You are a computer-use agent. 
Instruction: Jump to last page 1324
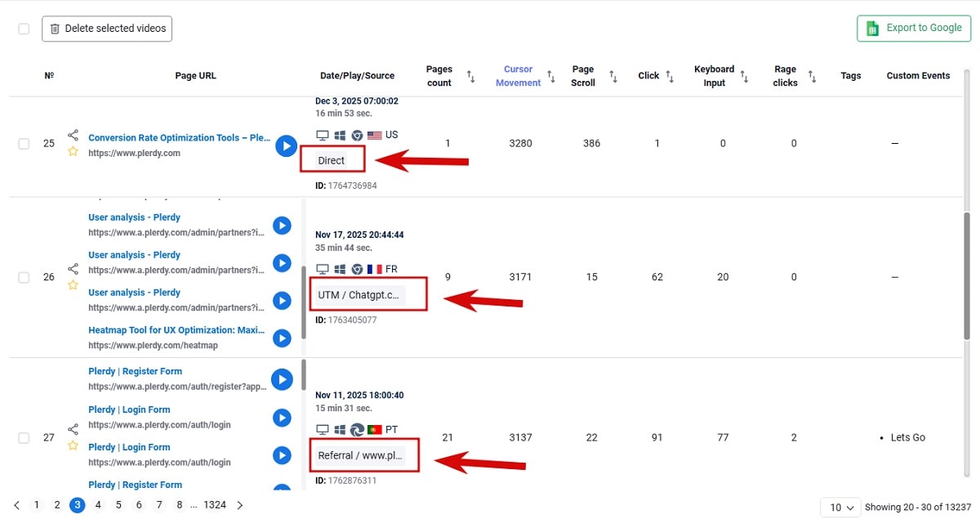pyautogui.click(x=215, y=505)
